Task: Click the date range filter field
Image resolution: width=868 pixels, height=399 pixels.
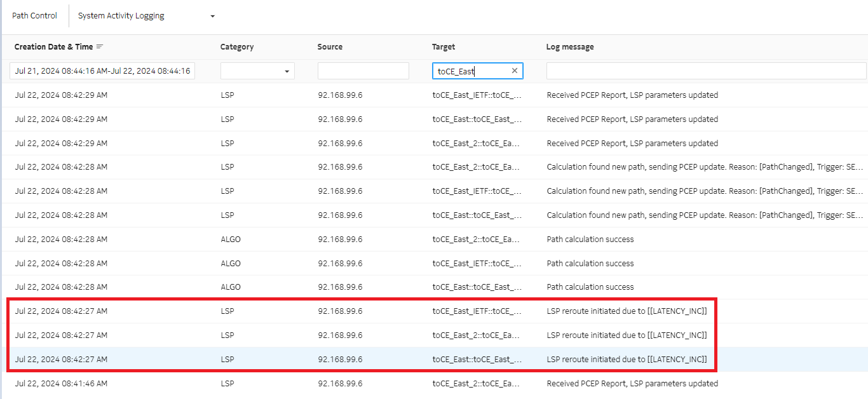Action: click(102, 71)
